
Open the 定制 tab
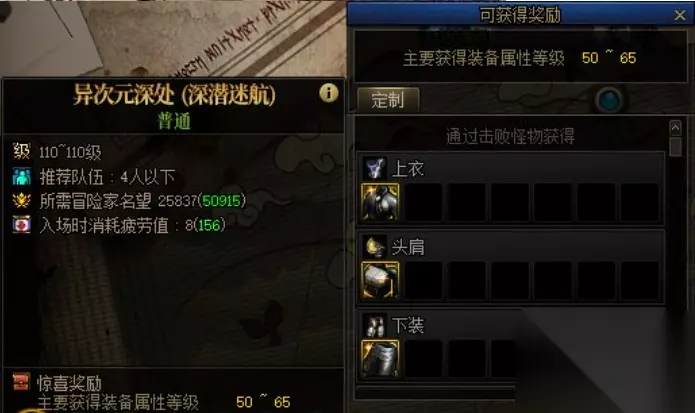pyautogui.click(x=388, y=99)
